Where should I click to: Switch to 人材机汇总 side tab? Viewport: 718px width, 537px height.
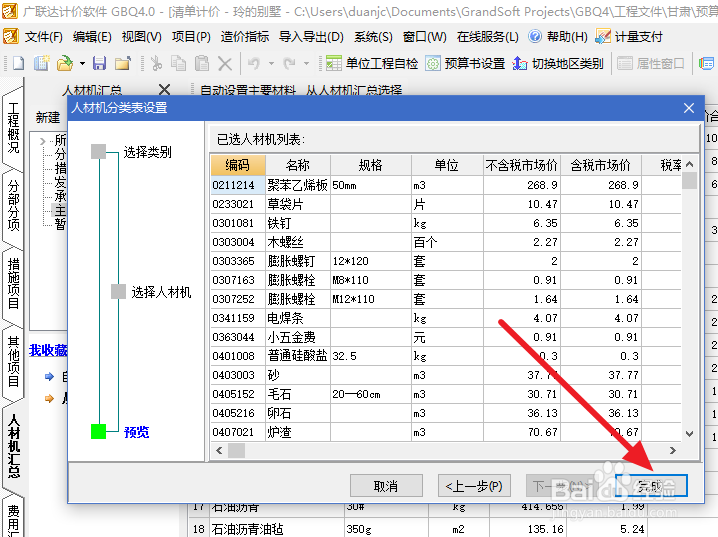click(x=13, y=446)
